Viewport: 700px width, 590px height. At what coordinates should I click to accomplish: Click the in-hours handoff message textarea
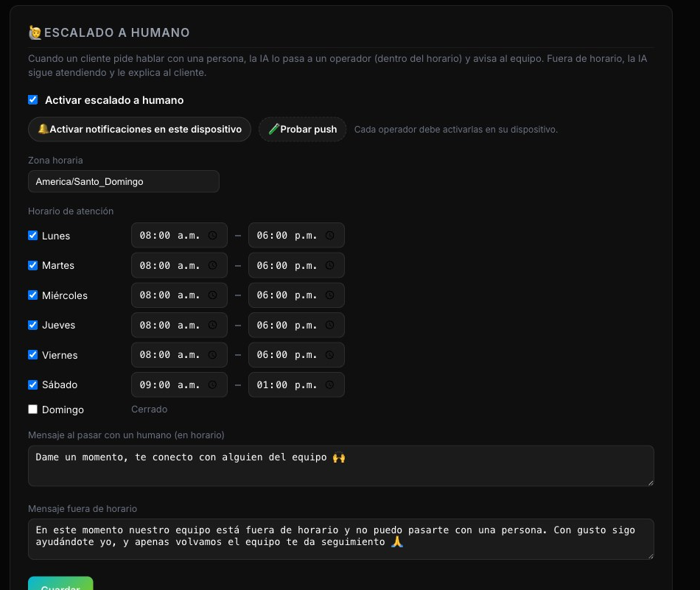341,466
